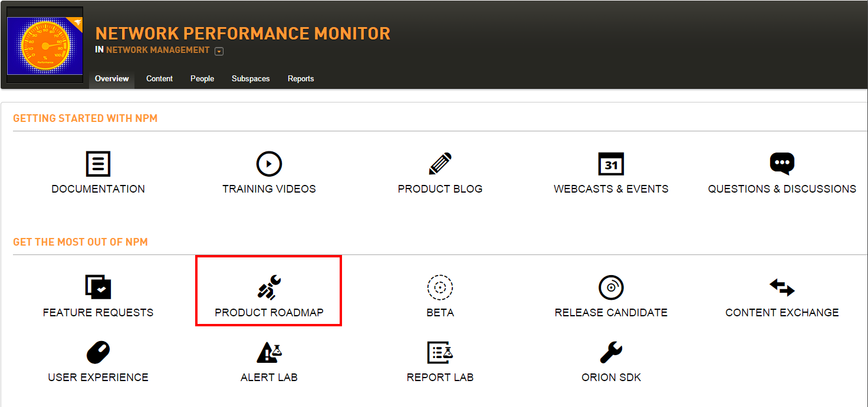Click the Orion SDK wrench icon
The height and width of the screenshot is (407, 868).
click(x=611, y=352)
